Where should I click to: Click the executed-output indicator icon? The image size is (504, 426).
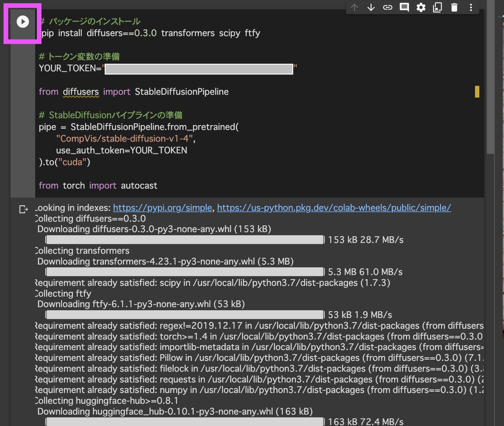[x=23, y=209]
